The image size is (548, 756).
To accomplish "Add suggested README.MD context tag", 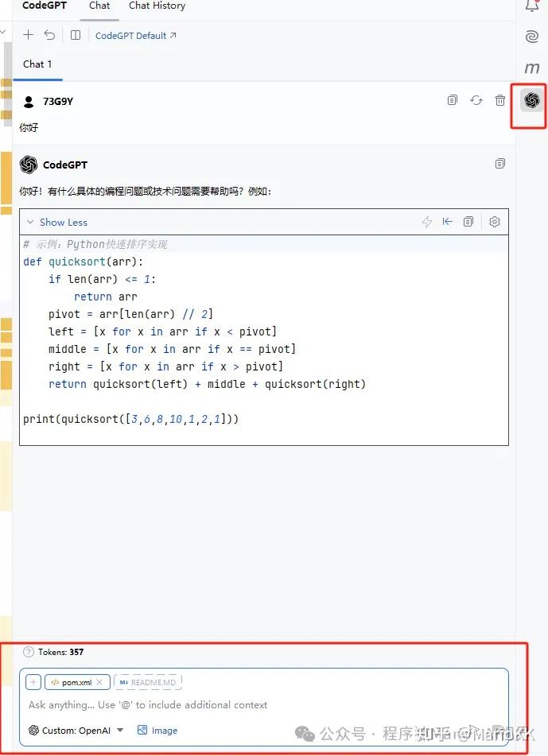I will (x=148, y=682).
